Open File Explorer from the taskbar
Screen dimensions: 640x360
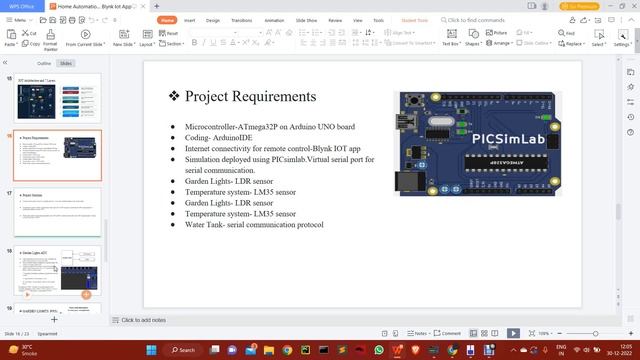pos(269,350)
